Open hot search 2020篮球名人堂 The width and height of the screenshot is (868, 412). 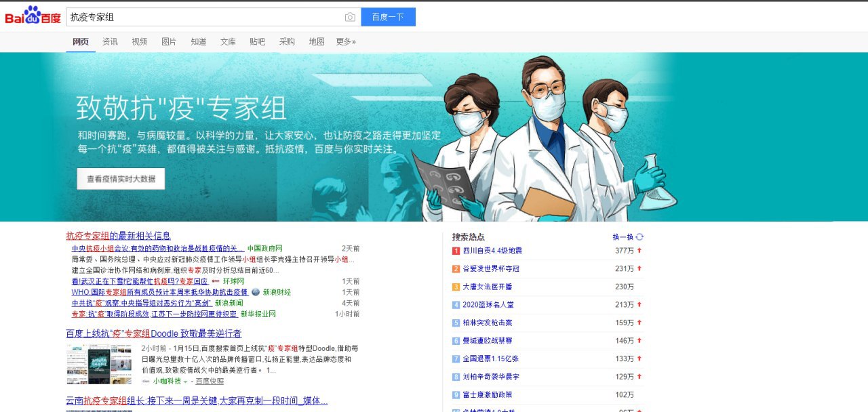pyautogui.click(x=488, y=305)
